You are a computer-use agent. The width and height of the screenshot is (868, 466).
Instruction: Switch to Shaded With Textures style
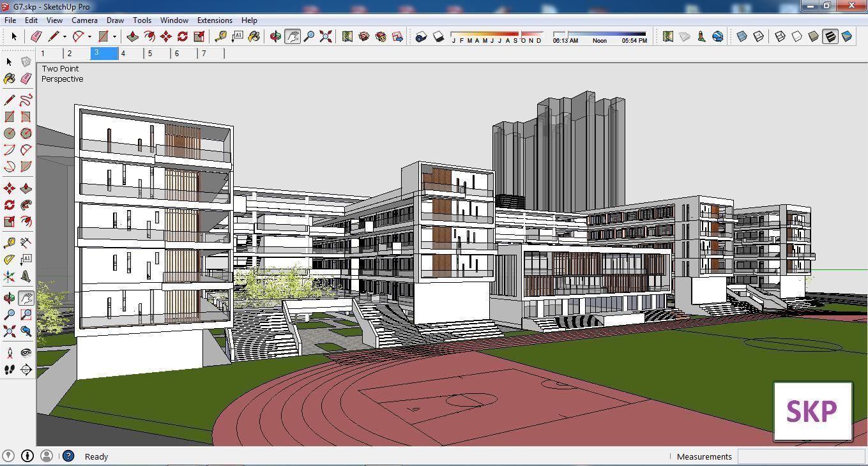coord(830,36)
